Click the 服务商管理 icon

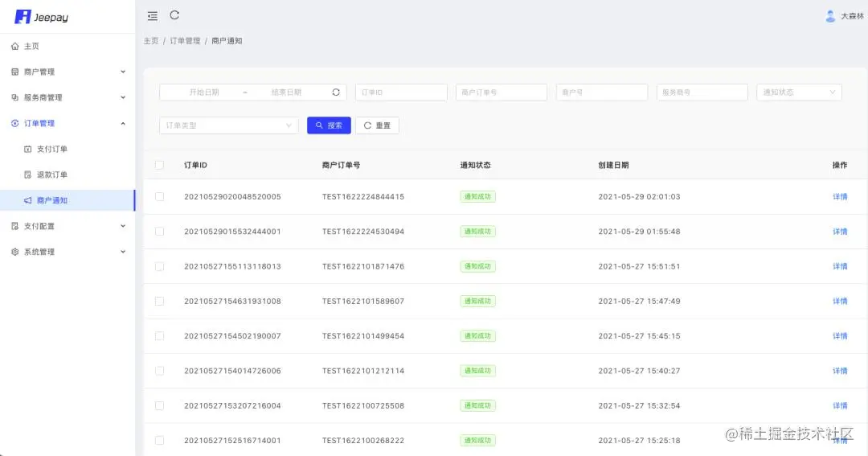(15, 97)
